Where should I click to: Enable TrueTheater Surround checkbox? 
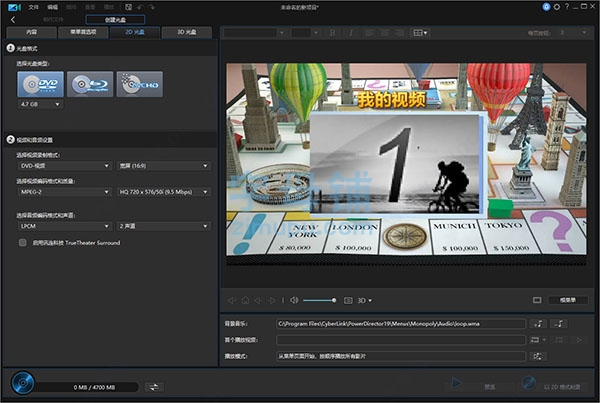pyautogui.click(x=23, y=243)
